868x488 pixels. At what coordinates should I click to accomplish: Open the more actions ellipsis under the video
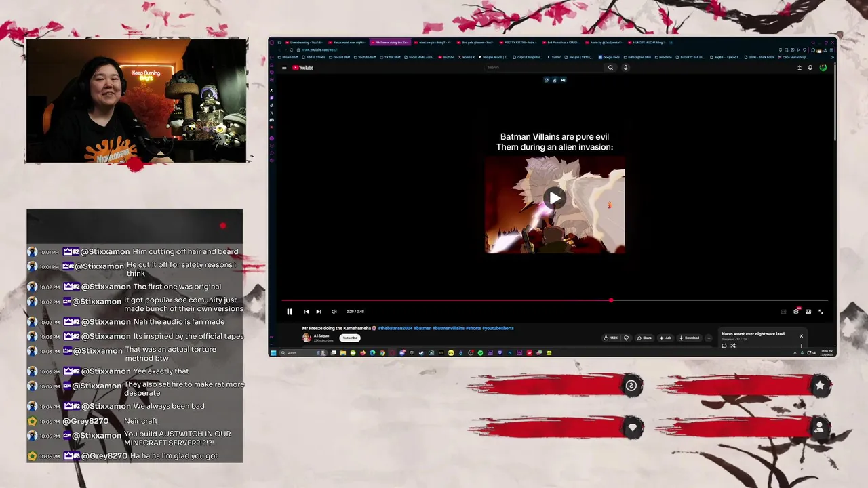(x=708, y=338)
